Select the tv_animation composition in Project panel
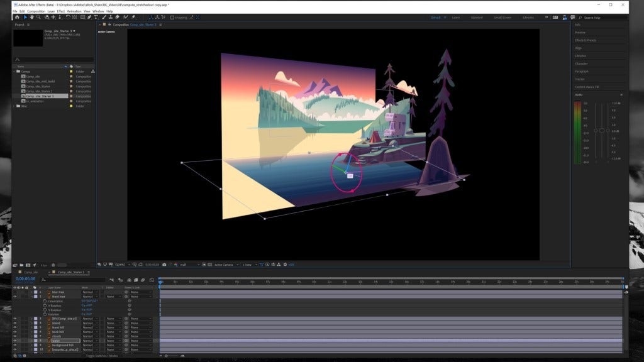 (35, 101)
